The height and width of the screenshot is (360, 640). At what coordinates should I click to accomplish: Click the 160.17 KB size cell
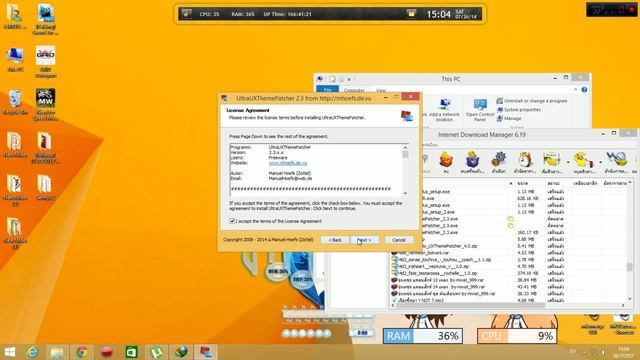coord(528,232)
